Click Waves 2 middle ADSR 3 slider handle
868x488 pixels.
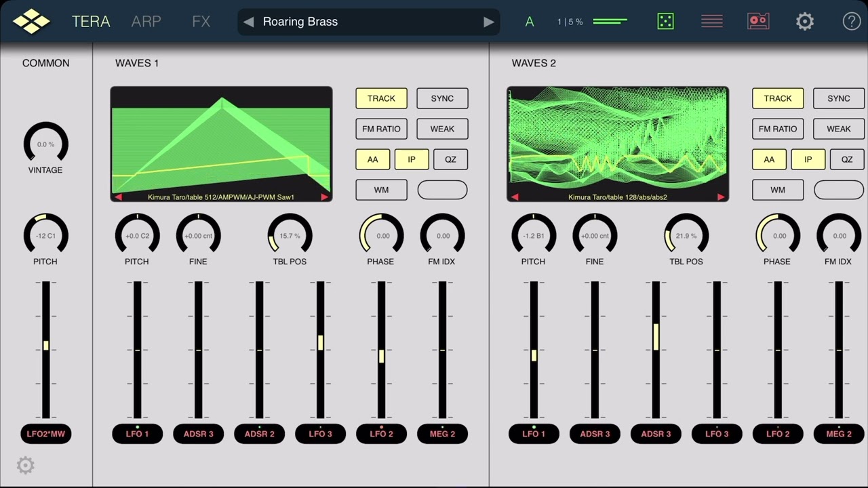tap(656, 337)
